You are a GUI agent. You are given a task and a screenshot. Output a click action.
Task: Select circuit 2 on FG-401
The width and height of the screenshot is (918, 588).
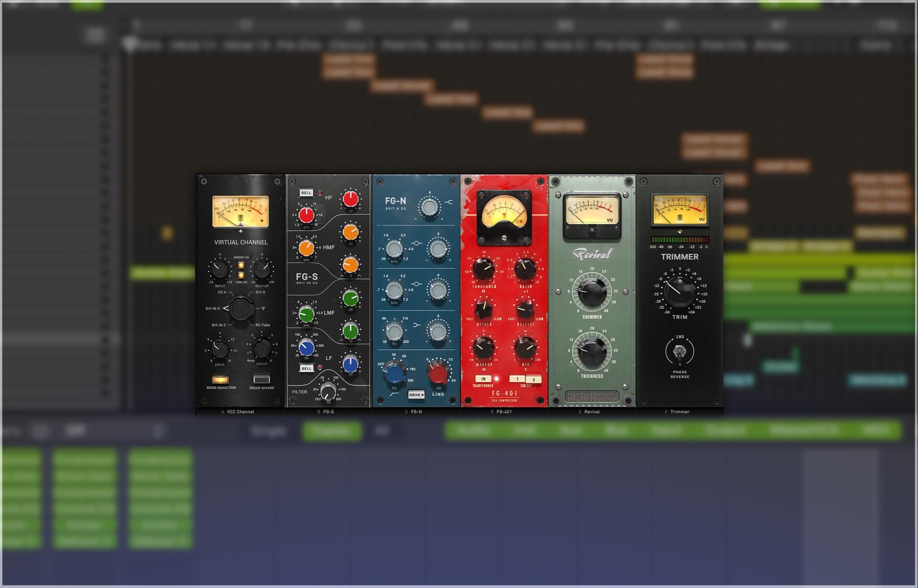coord(534,380)
